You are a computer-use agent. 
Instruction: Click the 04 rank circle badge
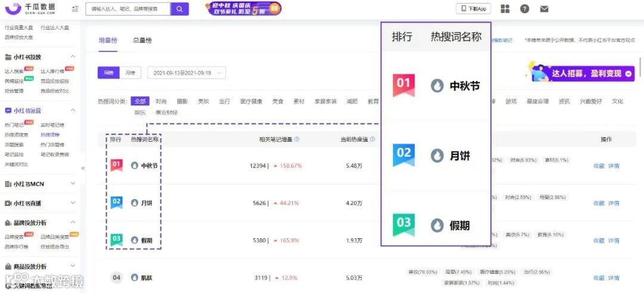click(117, 278)
